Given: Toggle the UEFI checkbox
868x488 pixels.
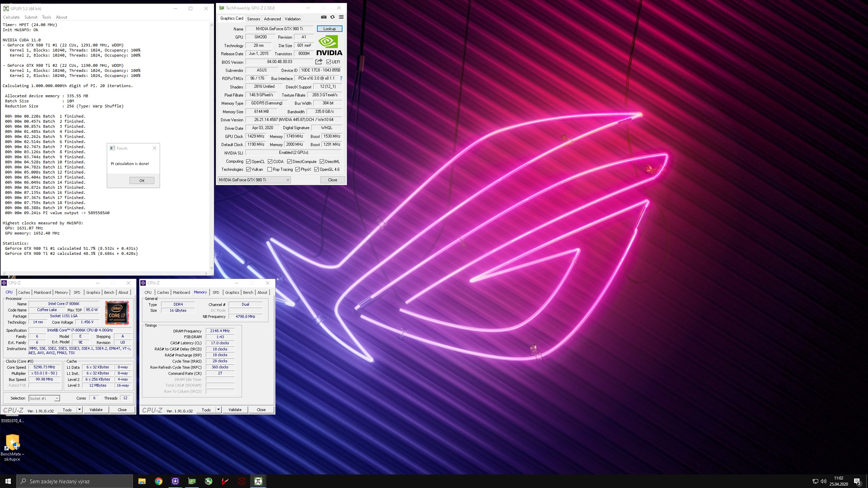Looking at the screenshot, I should [x=329, y=62].
